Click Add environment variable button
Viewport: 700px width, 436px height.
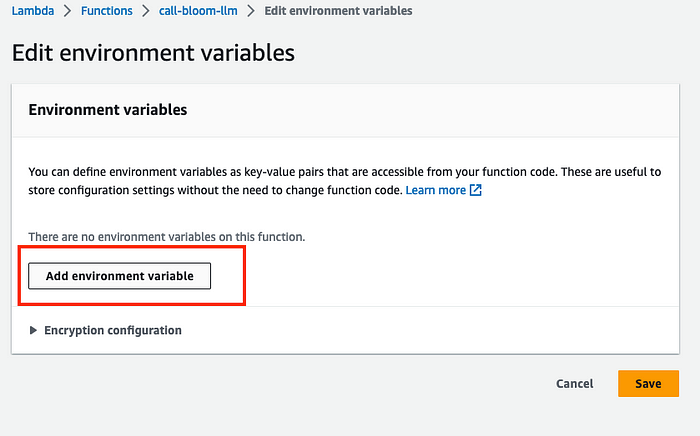tap(119, 275)
